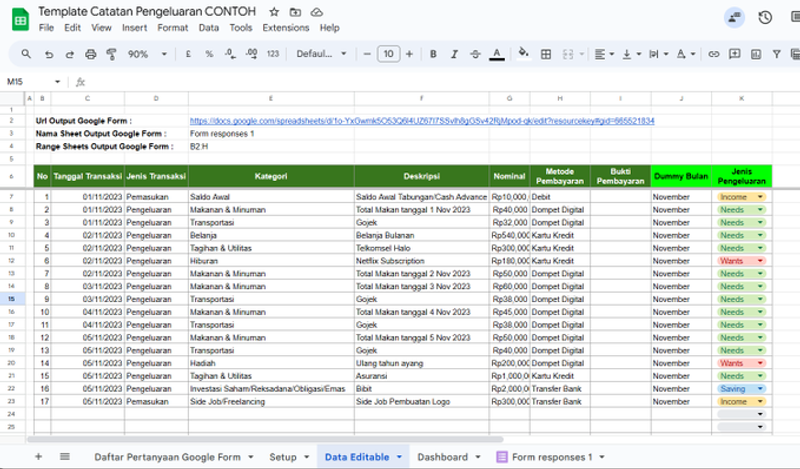This screenshot has height=469, width=800.
Task: Undo the last action
Action: [48, 54]
